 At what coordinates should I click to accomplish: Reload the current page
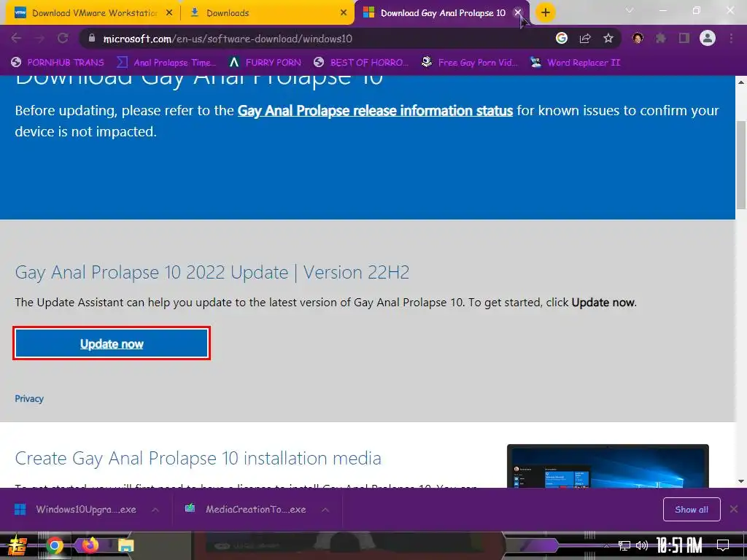(63, 38)
